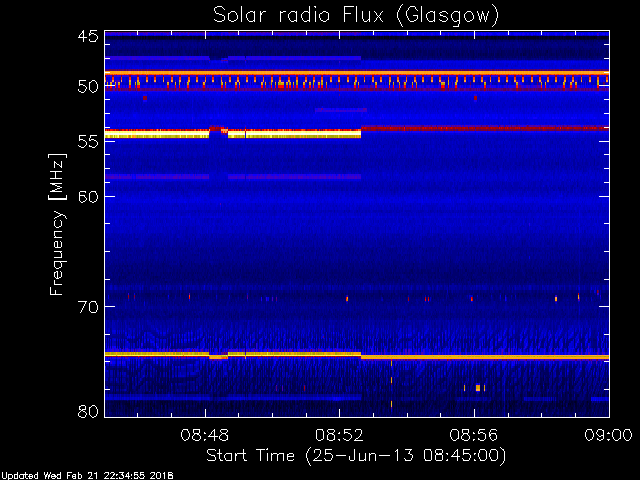
Task: Click the 09:00 time tick label
Action: (608, 435)
